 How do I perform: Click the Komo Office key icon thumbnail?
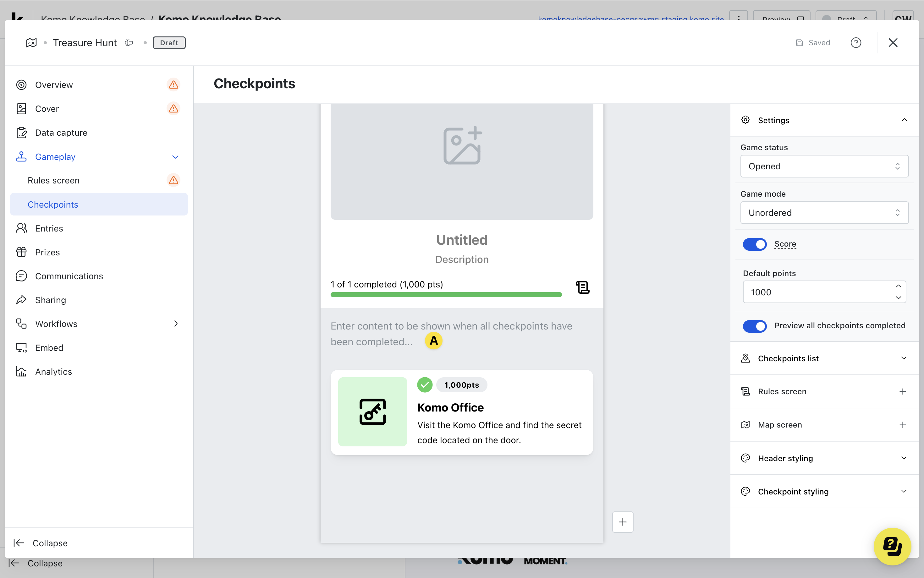click(372, 412)
